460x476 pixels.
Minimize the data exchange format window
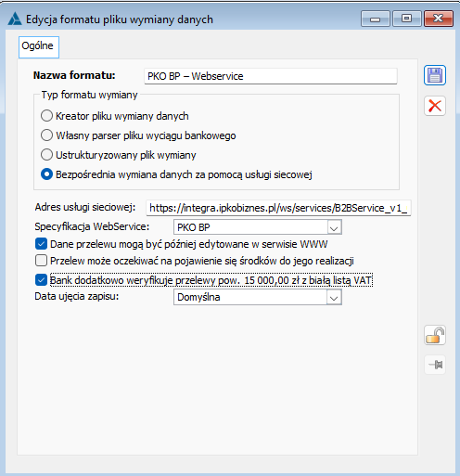tap(376, 19)
